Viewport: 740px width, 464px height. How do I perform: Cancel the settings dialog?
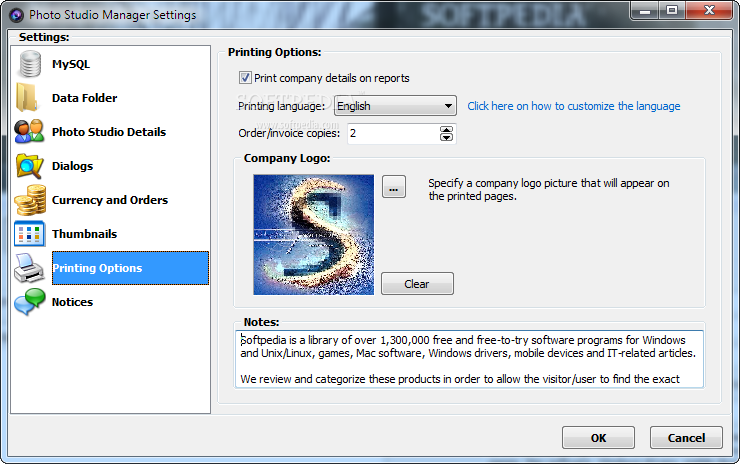[686, 438]
